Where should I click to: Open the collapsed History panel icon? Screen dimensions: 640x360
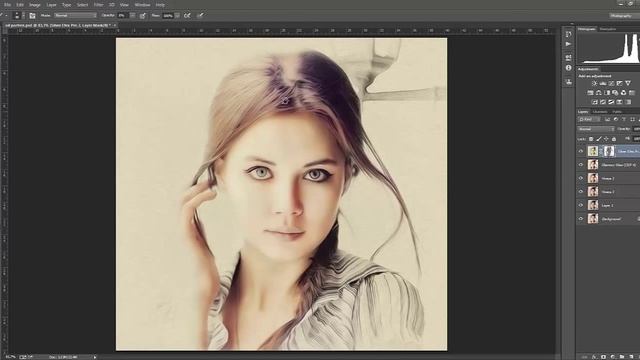point(569,34)
